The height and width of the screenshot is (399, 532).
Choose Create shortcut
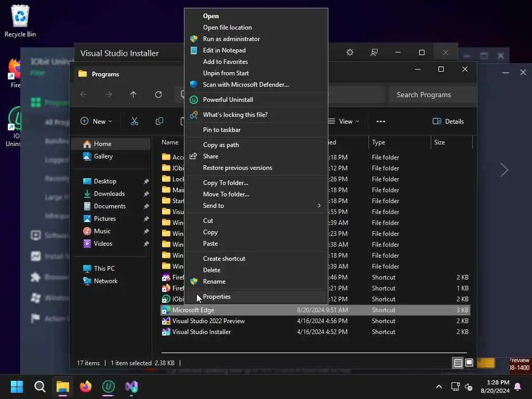click(x=224, y=259)
